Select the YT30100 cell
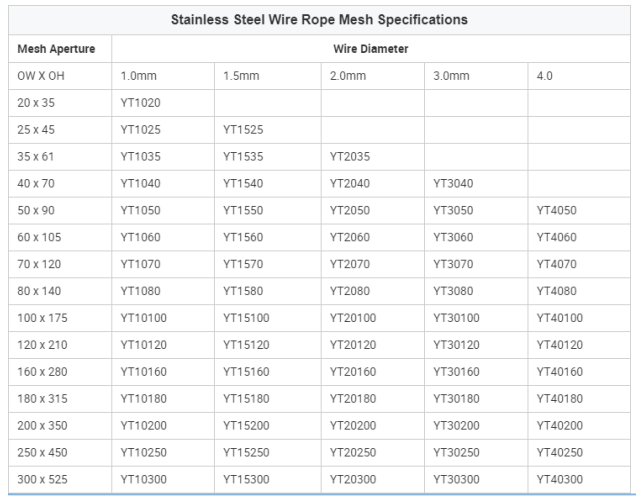Viewport: 641px width, 499px height. [x=476, y=318]
